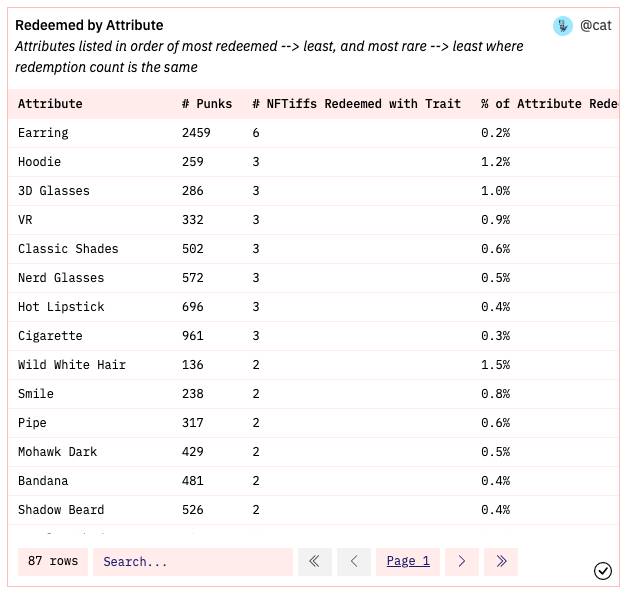
Task: Click the Search input field
Action: [x=193, y=561]
